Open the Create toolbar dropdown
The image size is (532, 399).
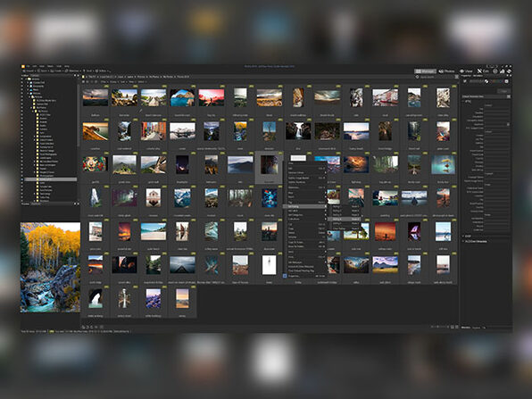pyautogui.click(x=56, y=71)
